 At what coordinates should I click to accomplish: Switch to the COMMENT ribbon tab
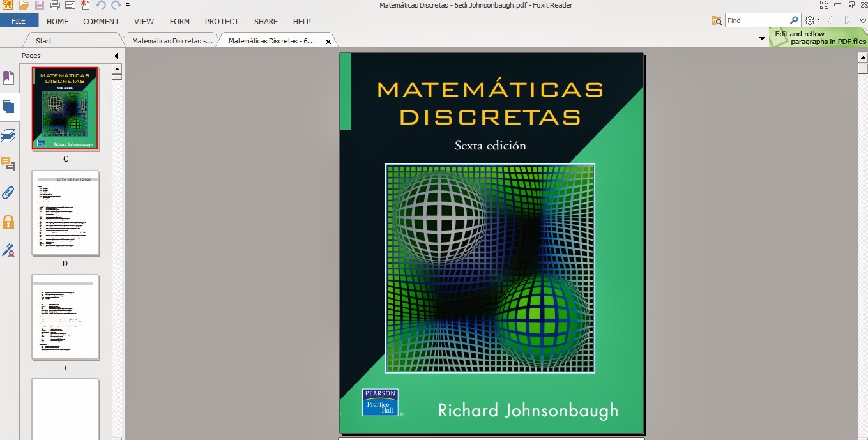click(101, 21)
